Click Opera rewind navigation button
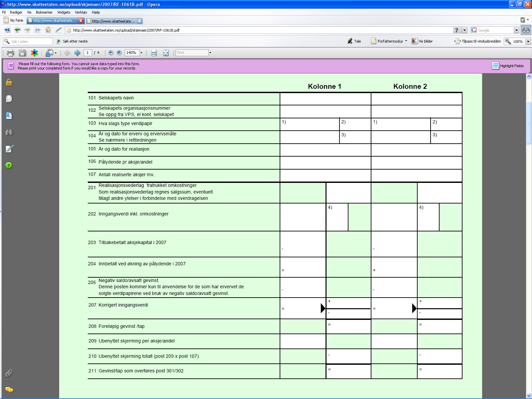The image size is (532, 399). click(7, 30)
